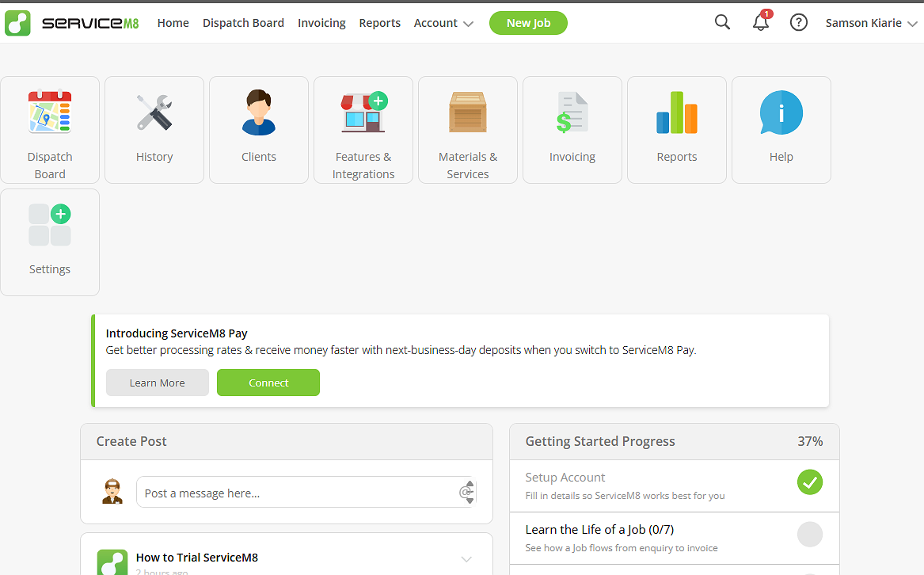
Task: Open the Clients tile
Action: click(259, 130)
